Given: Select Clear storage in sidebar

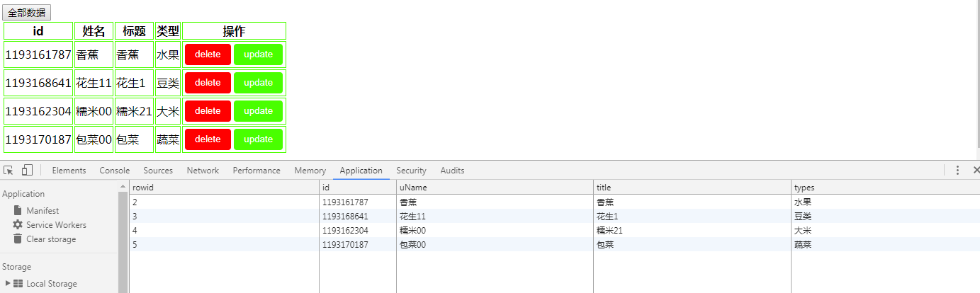Looking at the screenshot, I should pyautogui.click(x=51, y=239).
